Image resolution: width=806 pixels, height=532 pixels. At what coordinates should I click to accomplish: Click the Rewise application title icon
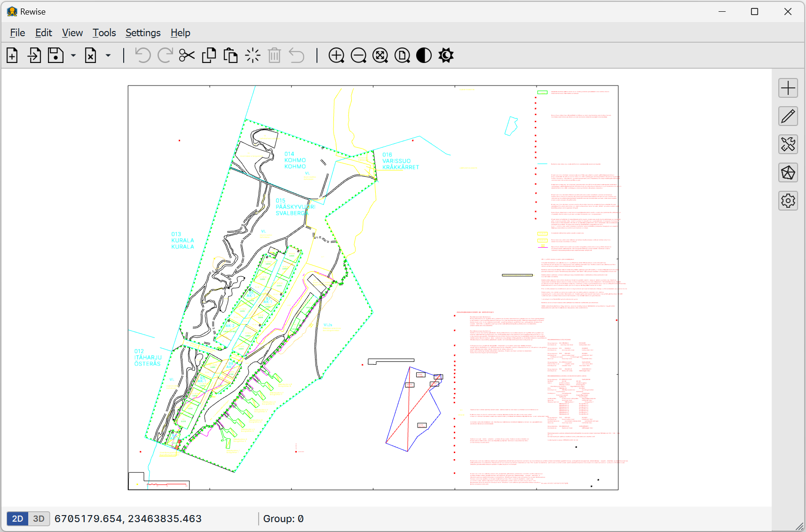coord(12,12)
